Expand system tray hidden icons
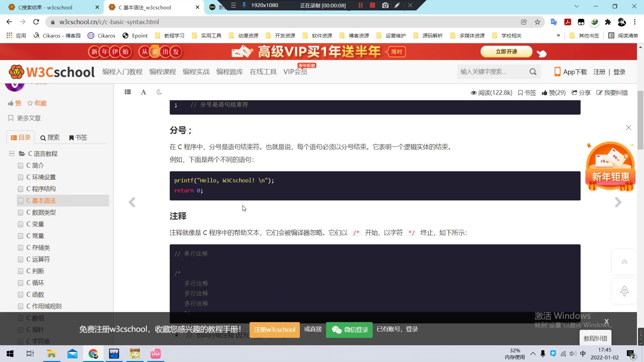The image size is (644, 362). 533,354
